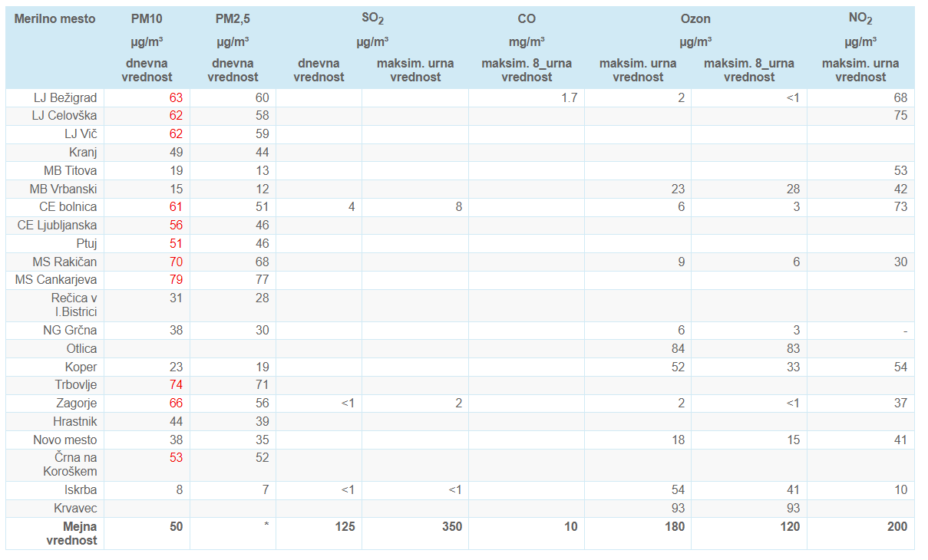Select Trbovlje's red PM10 value 74
Screen dimensions: 928x560
point(175,384)
